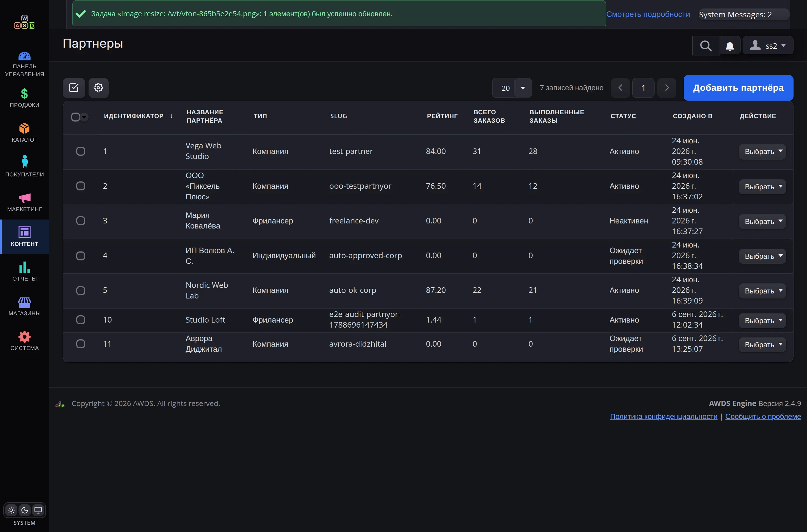Open Выбрать dropdown for ООО «Пиксель Плюс»
The image size is (807, 532).
pyautogui.click(x=762, y=186)
